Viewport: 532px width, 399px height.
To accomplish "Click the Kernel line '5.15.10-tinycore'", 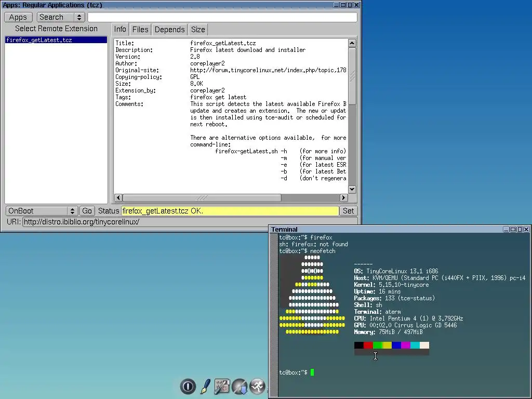I will tap(391, 285).
